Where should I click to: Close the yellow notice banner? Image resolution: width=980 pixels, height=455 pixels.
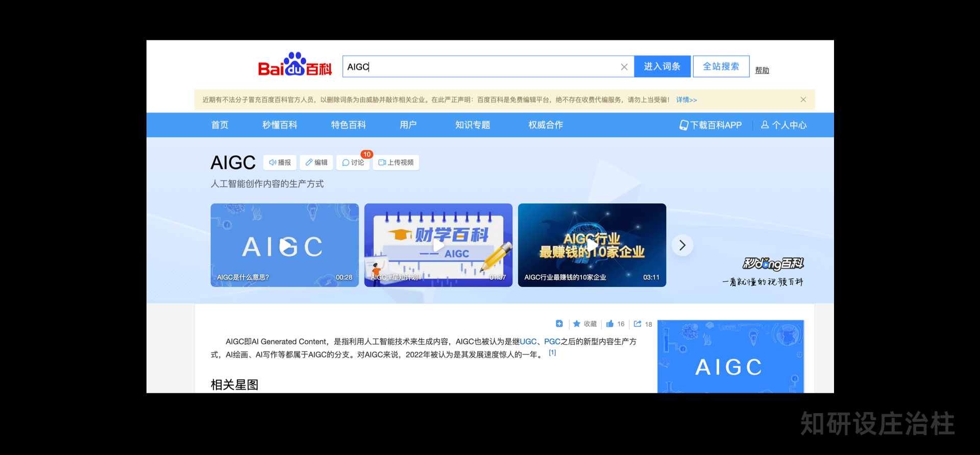[x=803, y=100]
